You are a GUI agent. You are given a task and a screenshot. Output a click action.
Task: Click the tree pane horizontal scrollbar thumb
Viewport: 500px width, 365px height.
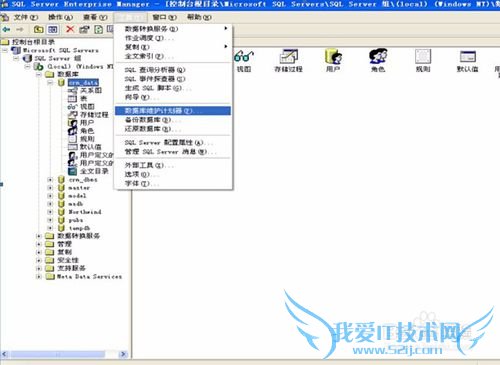coord(58,354)
